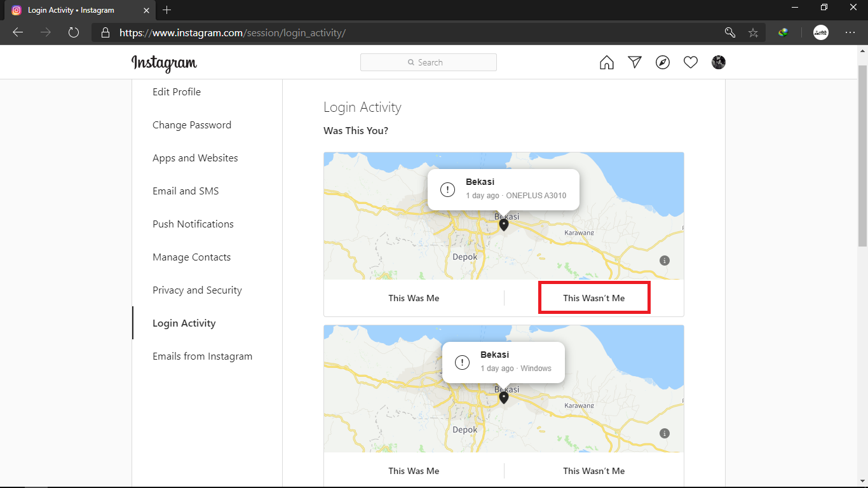Click the Karawang label on Windows login map
The height and width of the screenshot is (488, 868).
(x=579, y=405)
